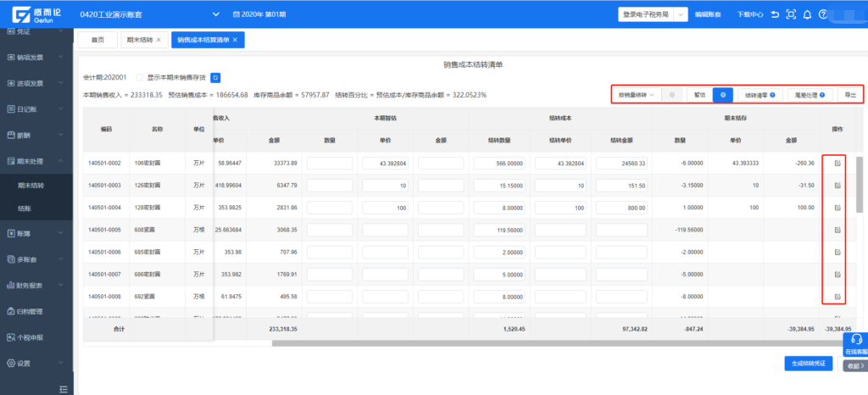Image resolution: width=868 pixels, height=395 pixels.
Task: Click 结转数量 field showing 119.56000
Action: [x=498, y=230]
